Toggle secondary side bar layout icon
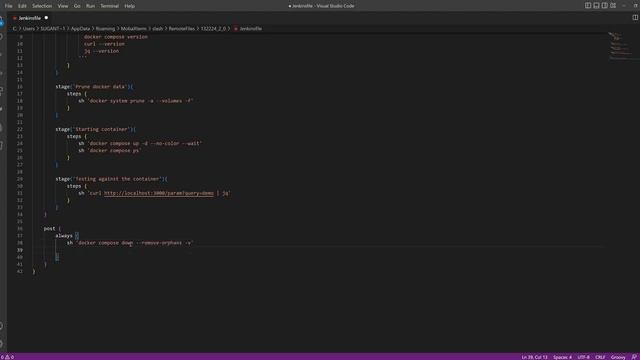Screen dimensions: 640x360 (x=604, y=6)
